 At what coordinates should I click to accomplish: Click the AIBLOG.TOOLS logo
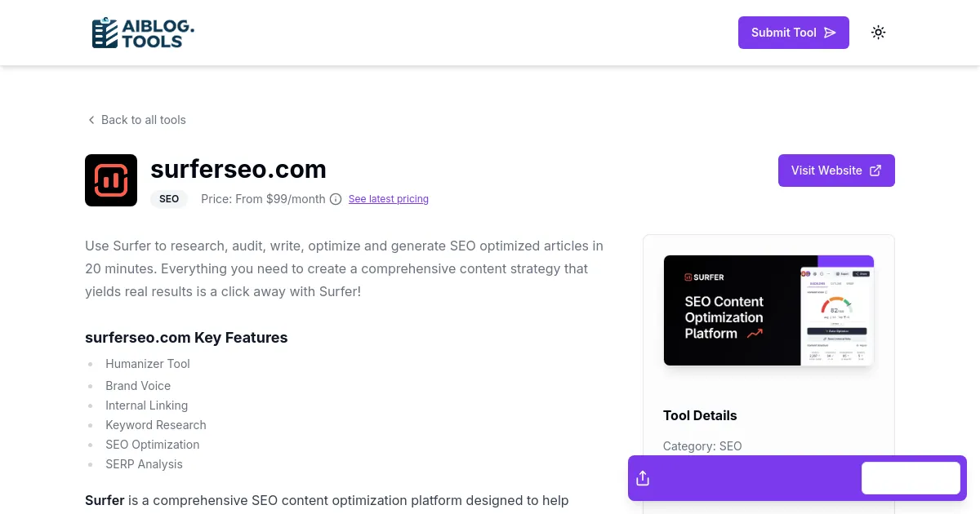coord(143,33)
